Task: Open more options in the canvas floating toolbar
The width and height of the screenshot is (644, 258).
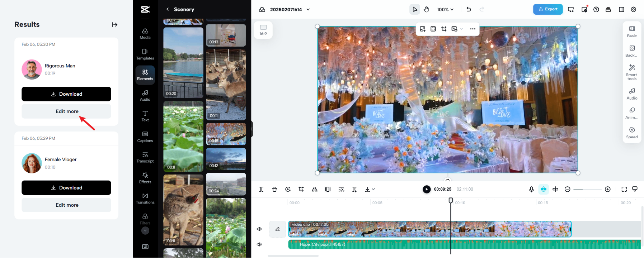Action: point(473,29)
